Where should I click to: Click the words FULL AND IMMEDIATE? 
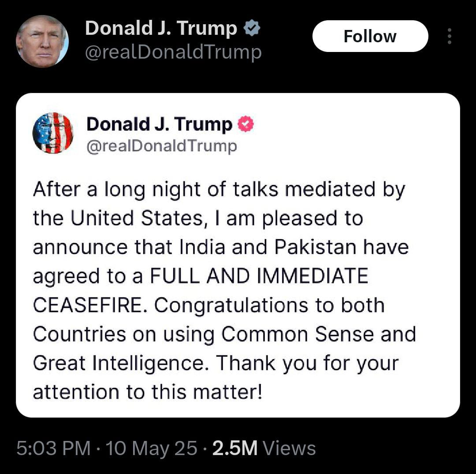[259, 276]
